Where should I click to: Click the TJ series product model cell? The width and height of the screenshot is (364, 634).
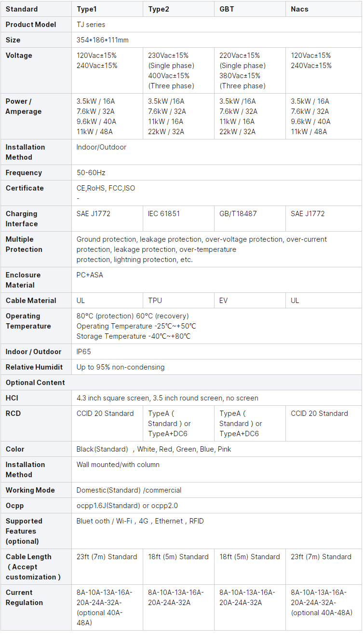(91, 25)
